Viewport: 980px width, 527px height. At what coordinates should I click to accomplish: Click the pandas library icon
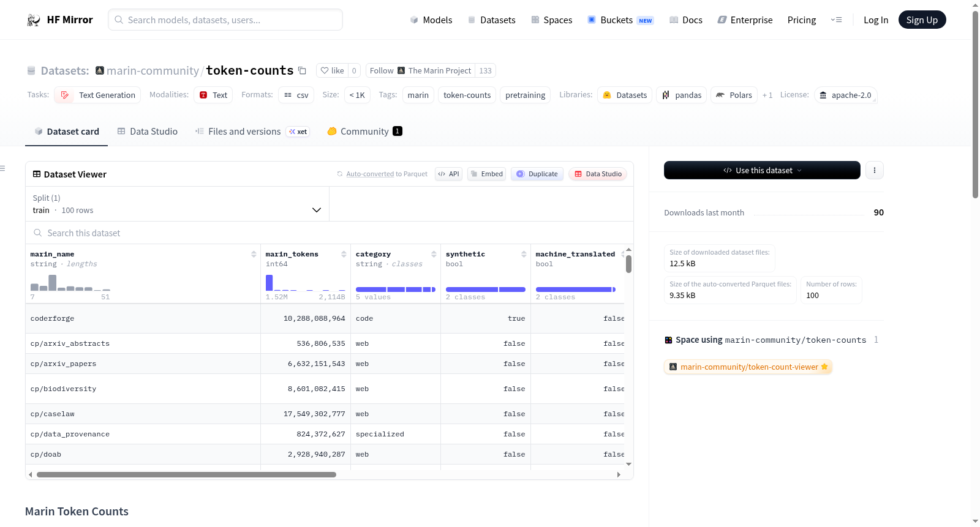click(666, 95)
